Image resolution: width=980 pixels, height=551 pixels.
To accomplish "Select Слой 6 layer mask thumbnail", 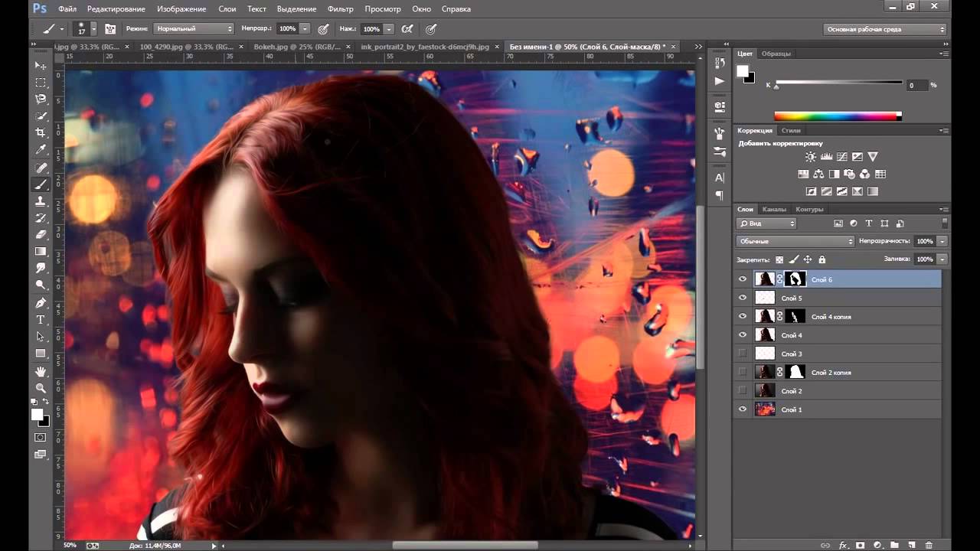I will (796, 279).
